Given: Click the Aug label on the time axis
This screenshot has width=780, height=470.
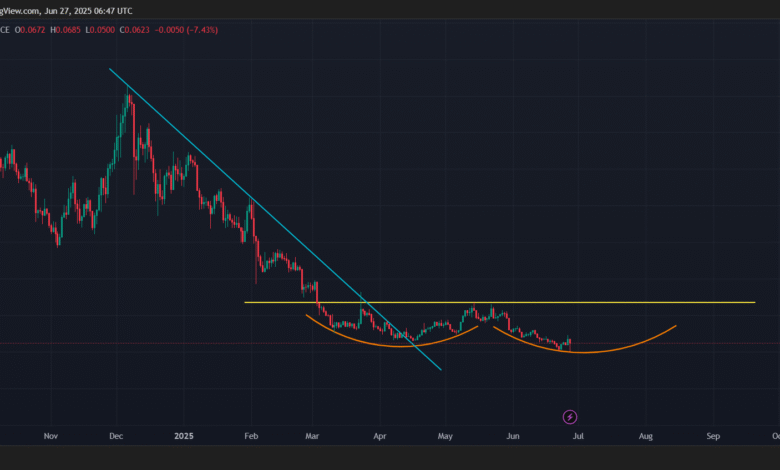Looking at the screenshot, I should [x=646, y=436].
